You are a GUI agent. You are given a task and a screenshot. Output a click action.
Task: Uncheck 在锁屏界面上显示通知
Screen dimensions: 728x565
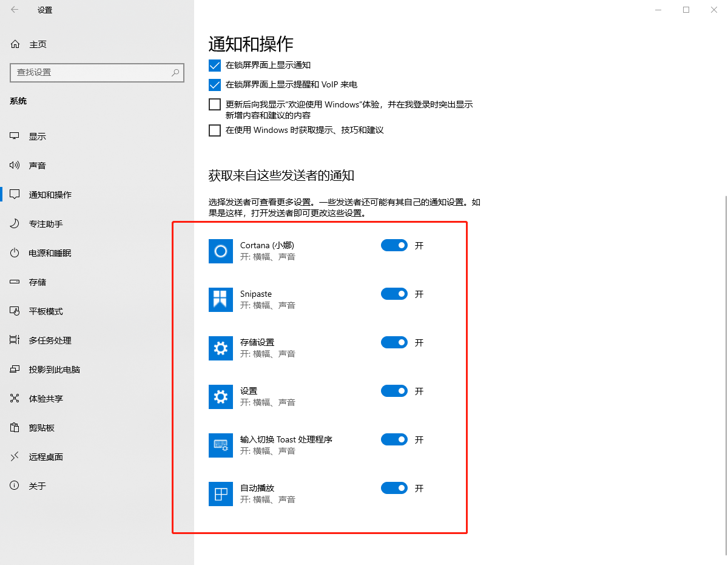pos(215,65)
